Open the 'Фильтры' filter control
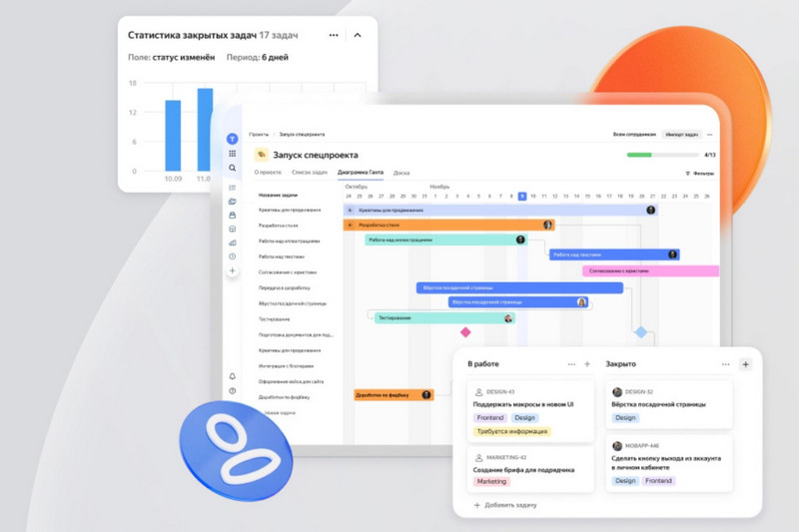 click(699, 173)
